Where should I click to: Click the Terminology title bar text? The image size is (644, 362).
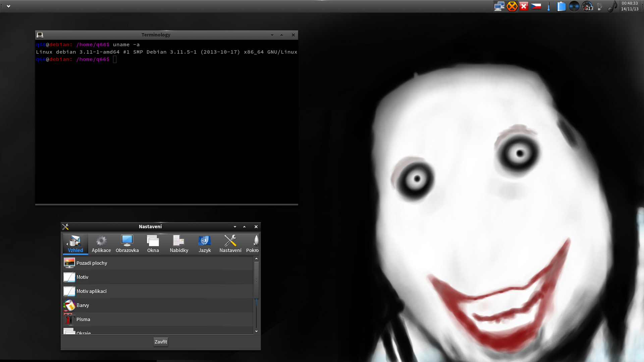pyautogui.click(x=156, y=35)
